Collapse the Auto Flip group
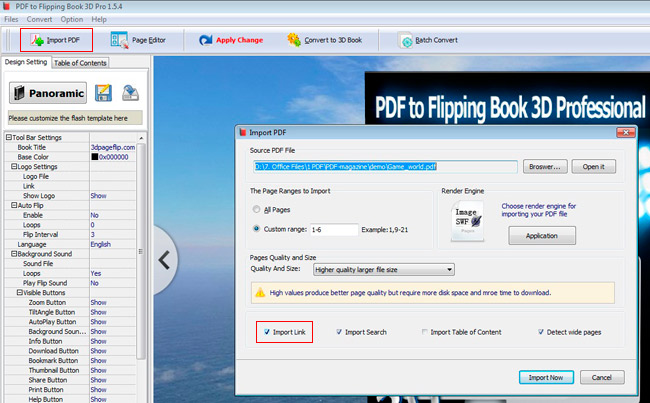650x403 pixels. (x=14, y=205)
